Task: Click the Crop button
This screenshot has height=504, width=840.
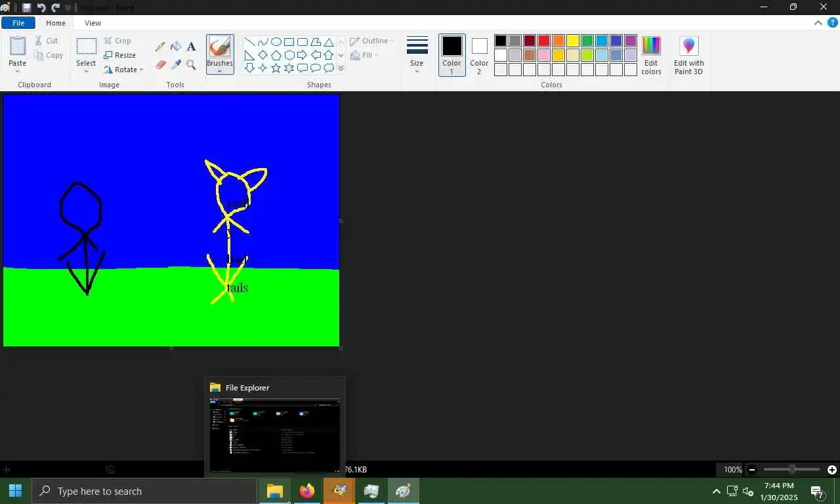Action: [x=117, y=41]
